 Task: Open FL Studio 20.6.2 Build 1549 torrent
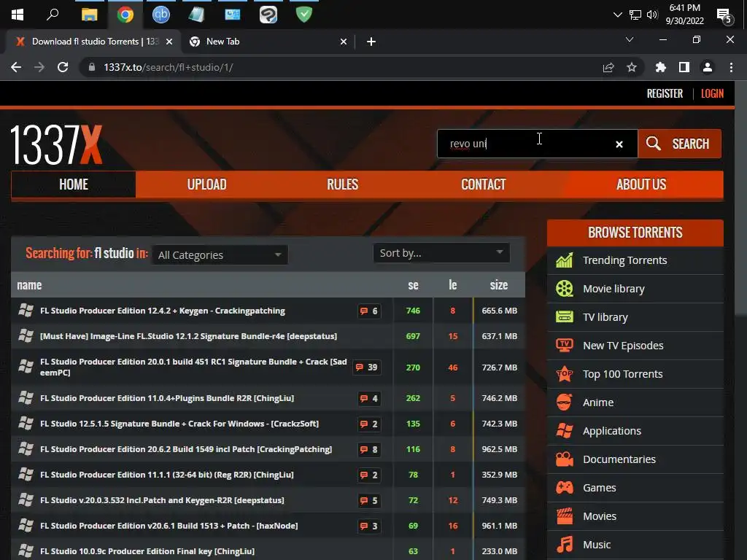point(186,449)
